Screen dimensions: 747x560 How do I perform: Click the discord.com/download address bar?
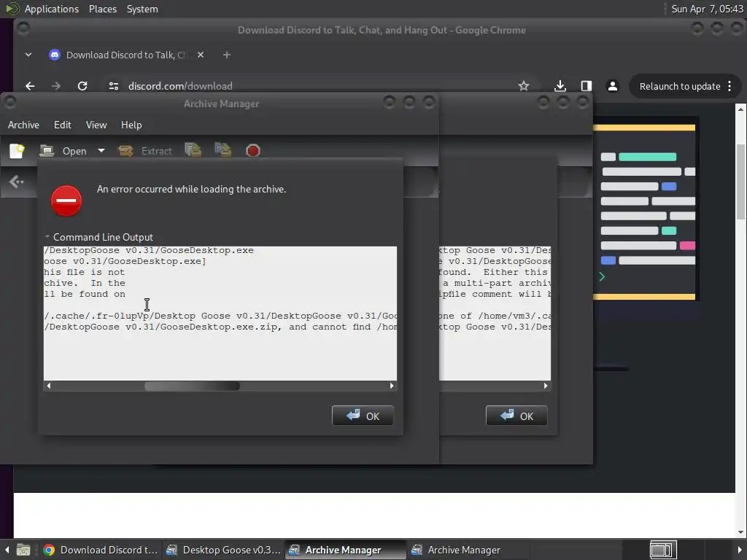point(314,86)
